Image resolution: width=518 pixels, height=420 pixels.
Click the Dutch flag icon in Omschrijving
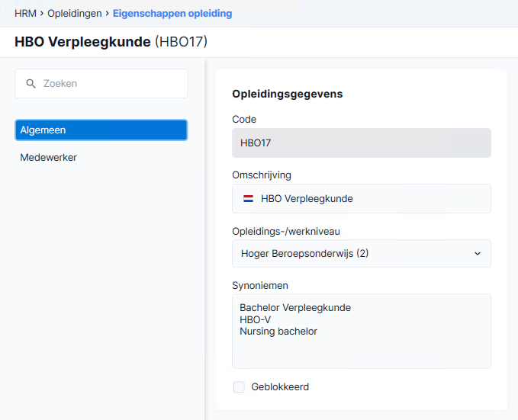(x=248, y=198)
